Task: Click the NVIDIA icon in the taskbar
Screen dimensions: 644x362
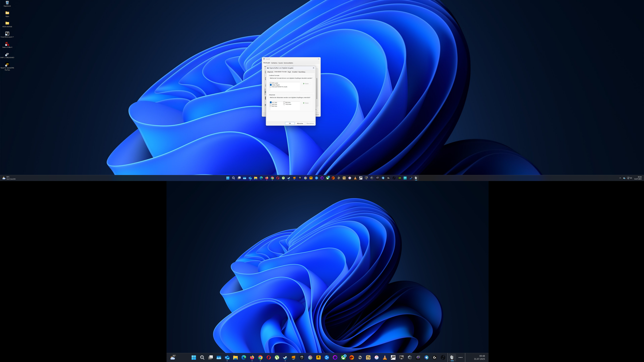Action: coord(399,178)
